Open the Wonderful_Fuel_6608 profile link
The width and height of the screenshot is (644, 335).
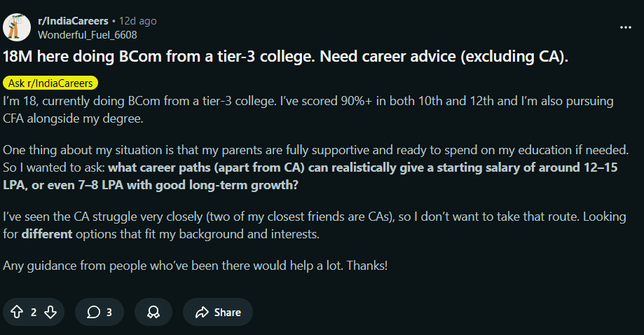tap(88, 34)
